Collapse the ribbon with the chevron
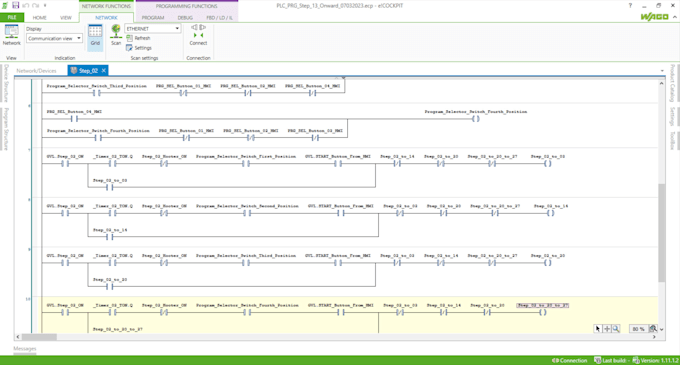Screen dimensions: 680x365 point(675,17)
